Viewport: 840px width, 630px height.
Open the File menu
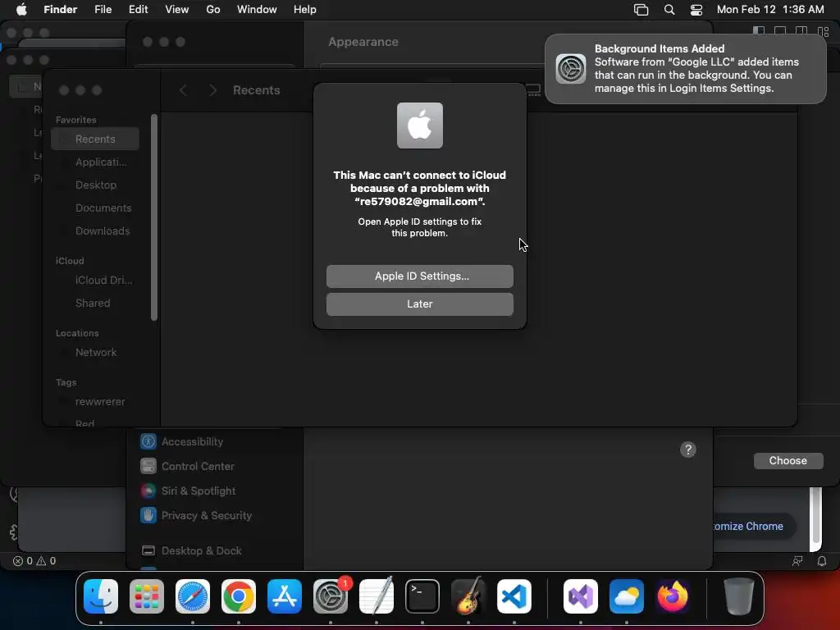(103, 9)
